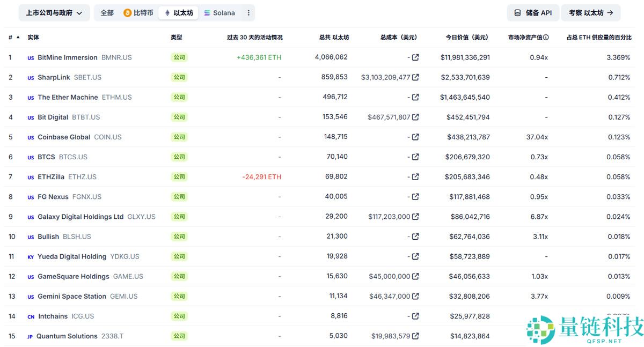Click the 37.04x mNAV value
The height and width of the screenshot is (347, 644).
click(537, 137)
